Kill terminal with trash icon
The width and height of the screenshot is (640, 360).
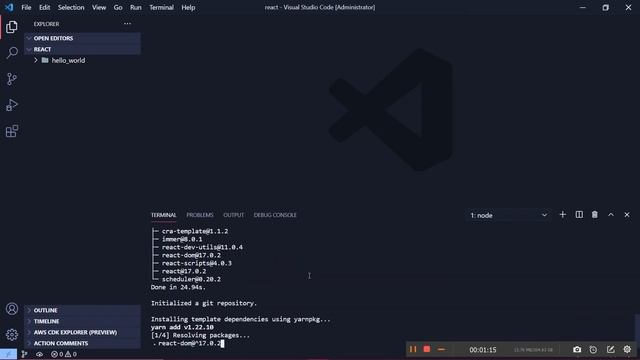click(595, 215)
